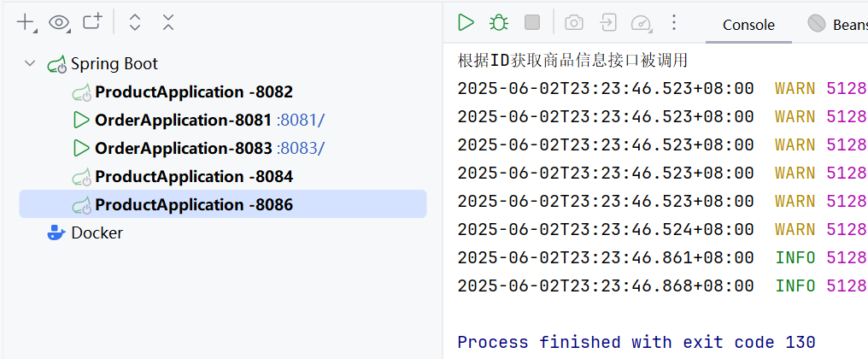Open the OrderApplication-8081 :8081/ link

300,120
